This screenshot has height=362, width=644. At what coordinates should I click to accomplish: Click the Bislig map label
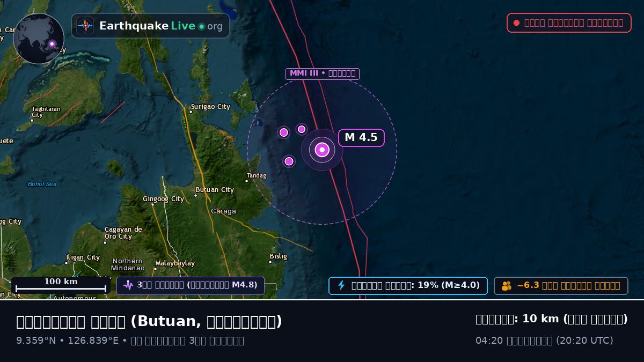click(x=279, y=256)
